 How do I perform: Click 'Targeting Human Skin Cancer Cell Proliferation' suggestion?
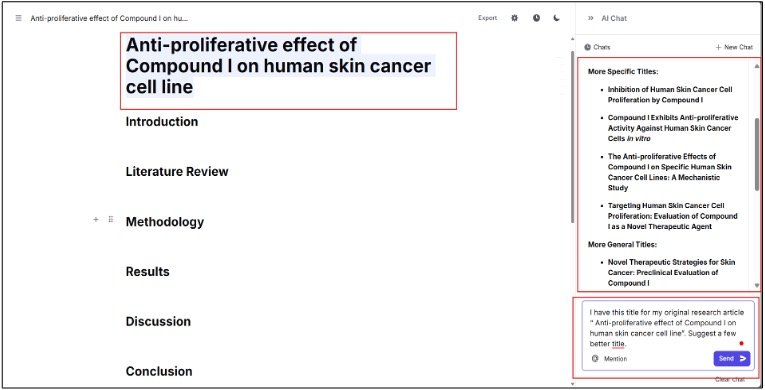click(672, 216)
